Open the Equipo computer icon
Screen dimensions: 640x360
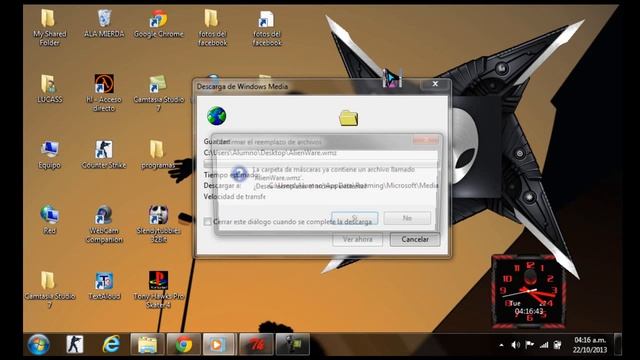click(49, 155)
